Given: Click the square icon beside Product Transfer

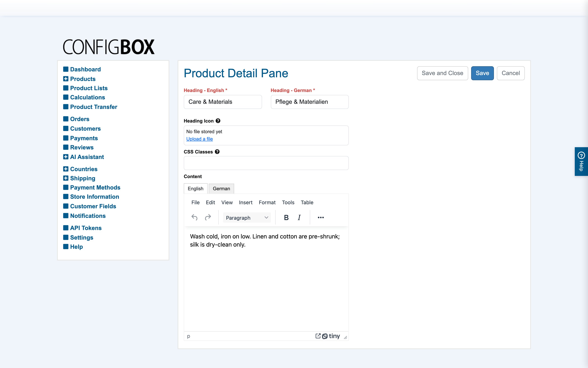Looking at the screenshot, I should point(66,107).
